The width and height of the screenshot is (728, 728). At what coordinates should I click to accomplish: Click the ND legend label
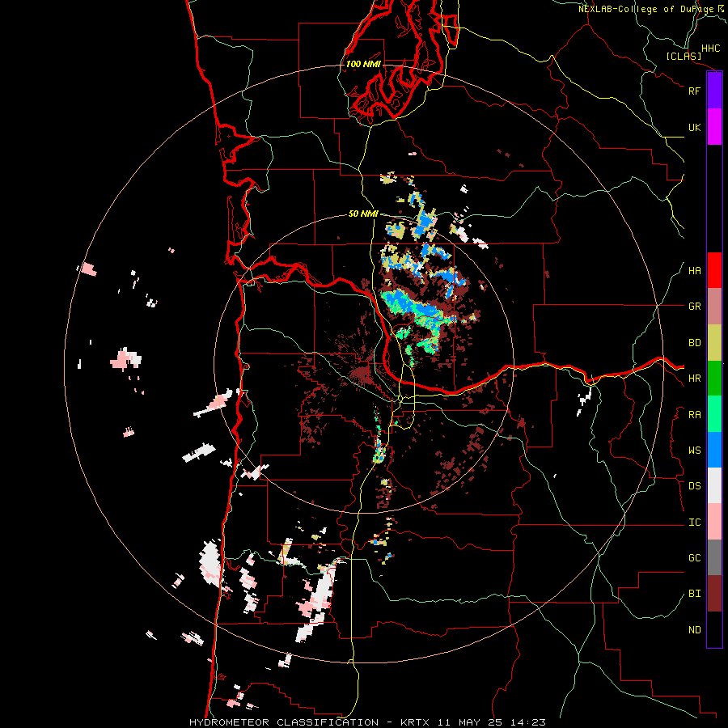pyautogui.click(x=694, y=630)
